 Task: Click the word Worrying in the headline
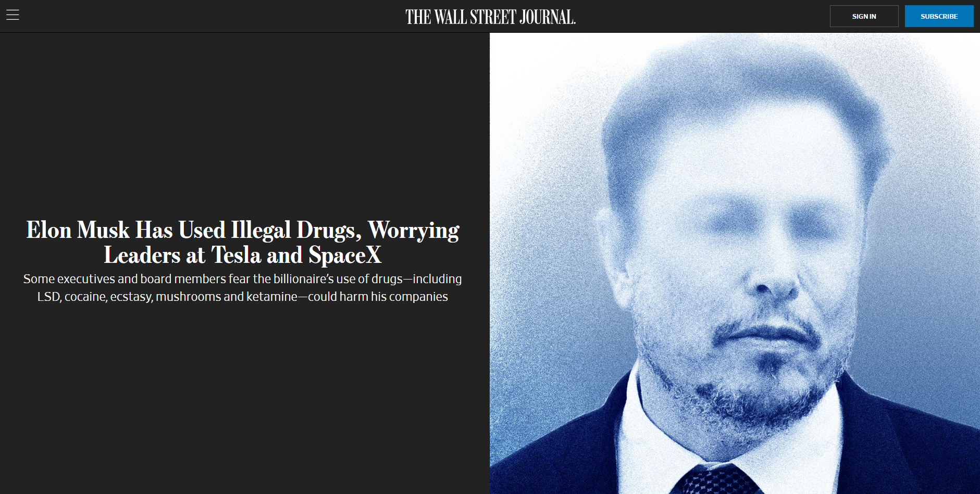[x=414, y=231]
